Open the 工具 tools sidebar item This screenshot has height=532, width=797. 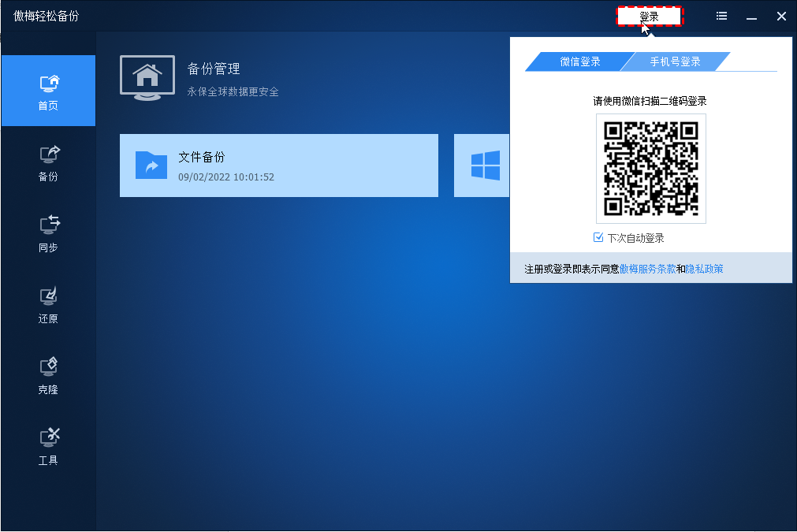48,447
